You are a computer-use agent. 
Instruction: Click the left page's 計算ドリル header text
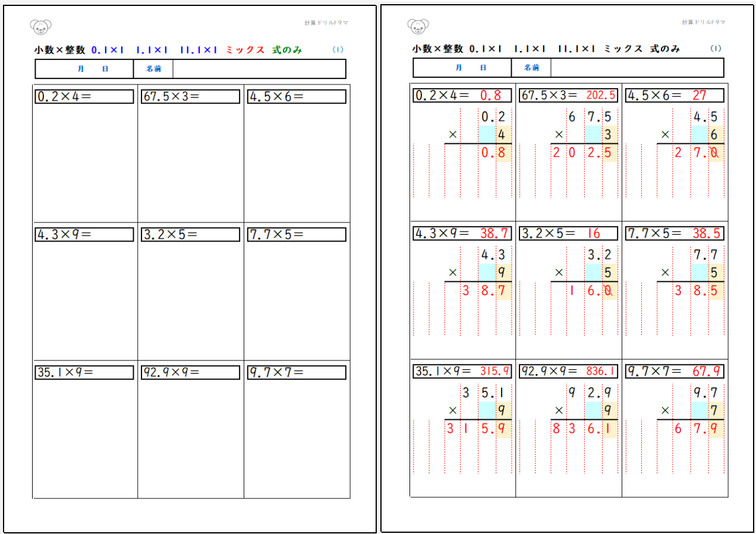[326, 23]
